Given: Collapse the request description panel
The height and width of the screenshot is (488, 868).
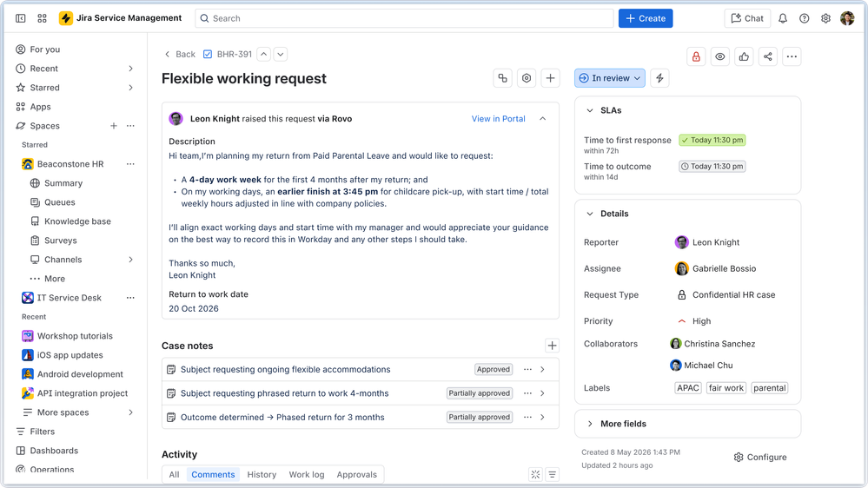Looking at the screenshot, I should [543, 118].
